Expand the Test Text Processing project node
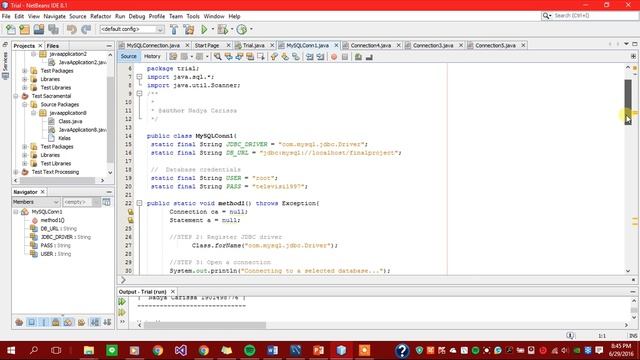640x360 pixels. tap(16, 172)
